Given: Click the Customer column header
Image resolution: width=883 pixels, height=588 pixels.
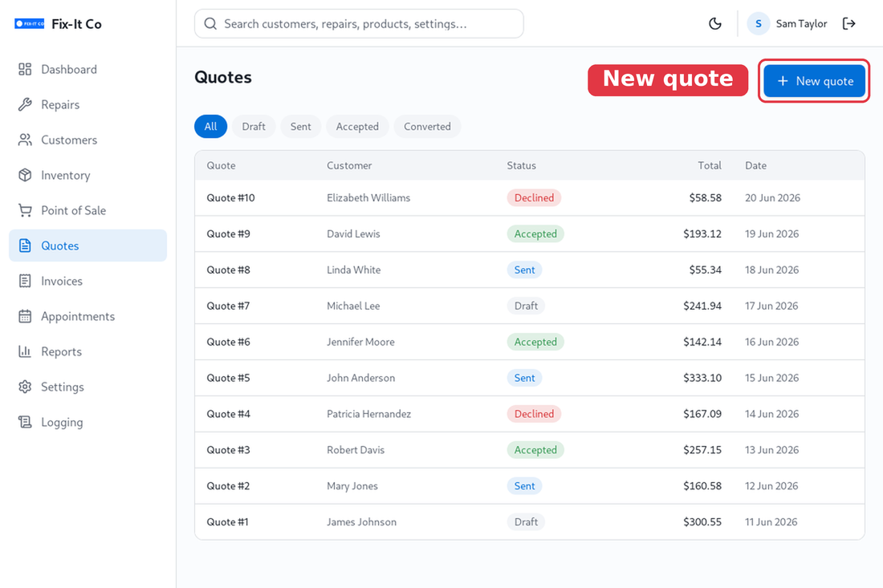Looking at the screenshot, I should click(349, 165).
